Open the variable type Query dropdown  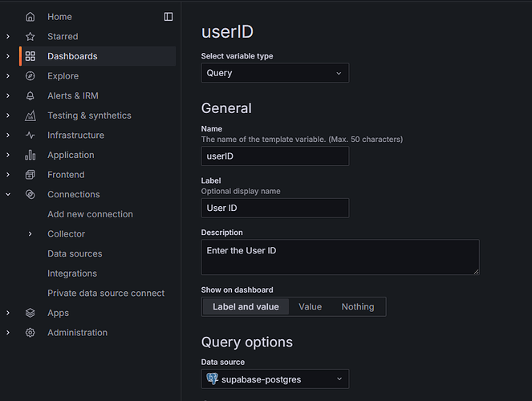tap(274, 73)
